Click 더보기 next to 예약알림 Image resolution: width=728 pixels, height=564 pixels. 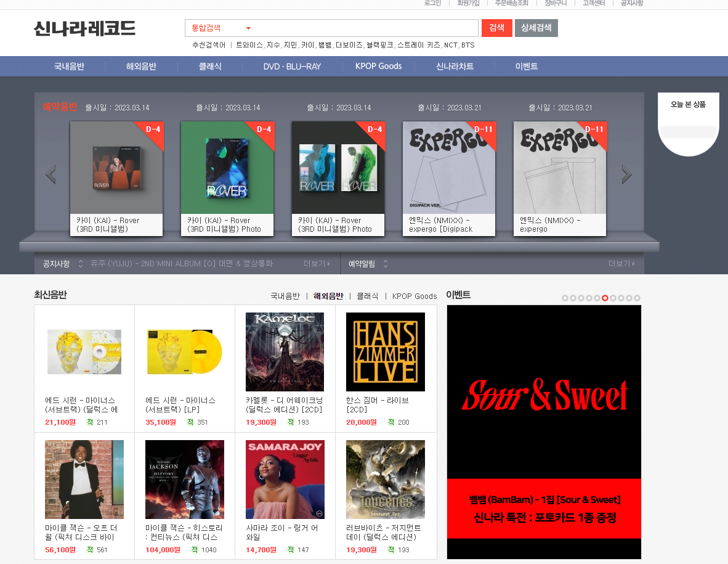[x=621, y=263]
